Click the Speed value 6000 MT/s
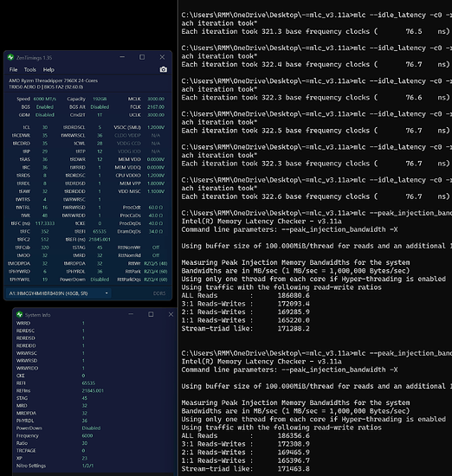Image resolution: width=452 pixels, height=476 pixels. tap(45, 99)
